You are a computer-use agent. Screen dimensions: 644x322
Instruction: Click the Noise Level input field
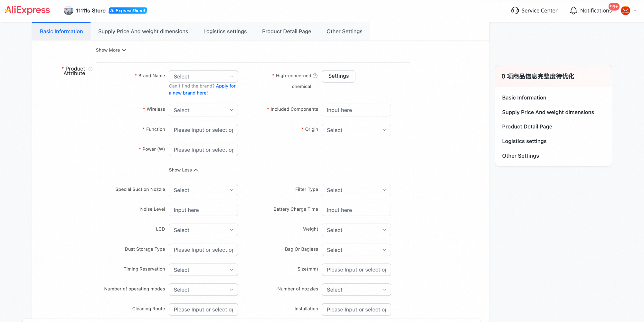pyautogui.click(x=203, y=210)
